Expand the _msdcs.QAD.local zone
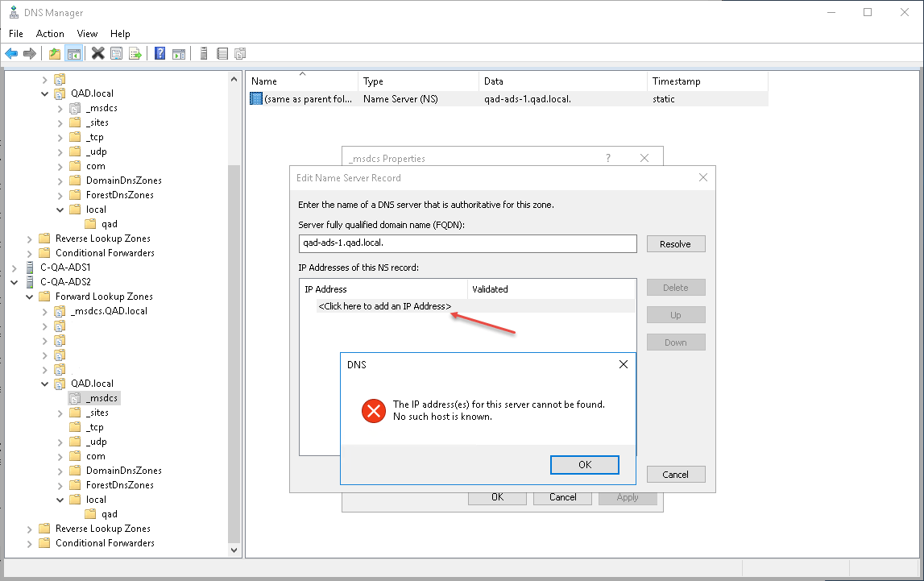The height and width of the screenshot is (581, 924). [x=45, y=311]
